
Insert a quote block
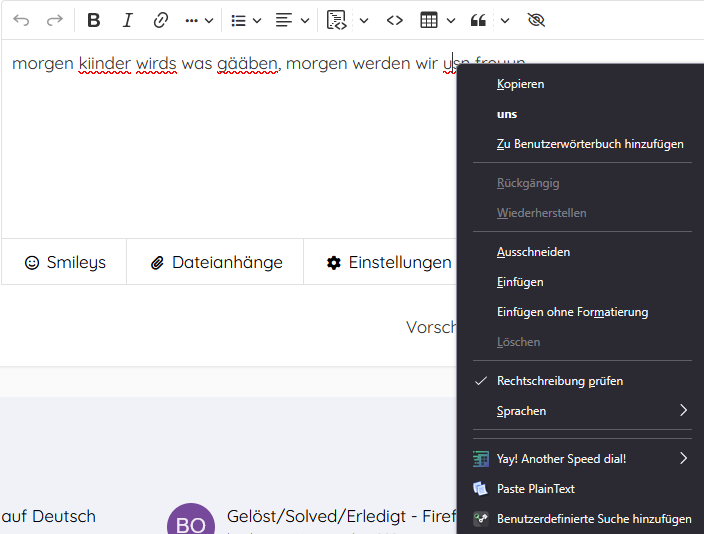point(478,20)
